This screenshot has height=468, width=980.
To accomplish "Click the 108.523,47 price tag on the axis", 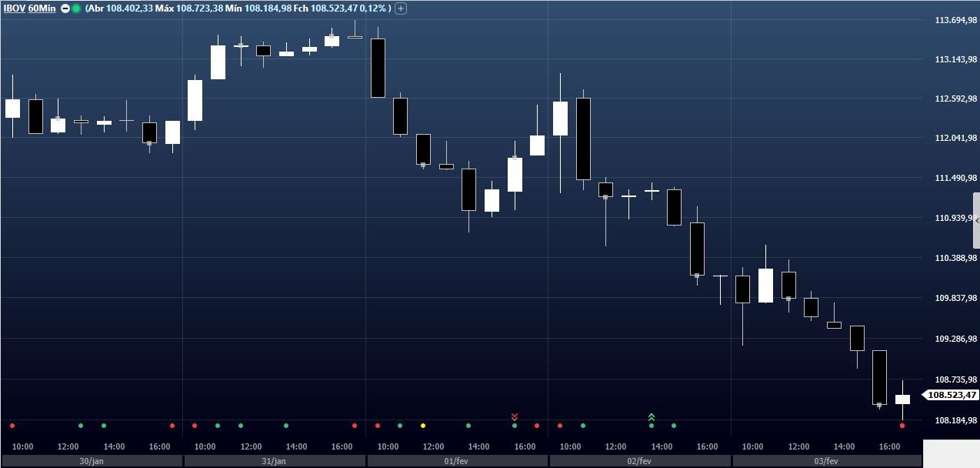I will pos(950,396).
